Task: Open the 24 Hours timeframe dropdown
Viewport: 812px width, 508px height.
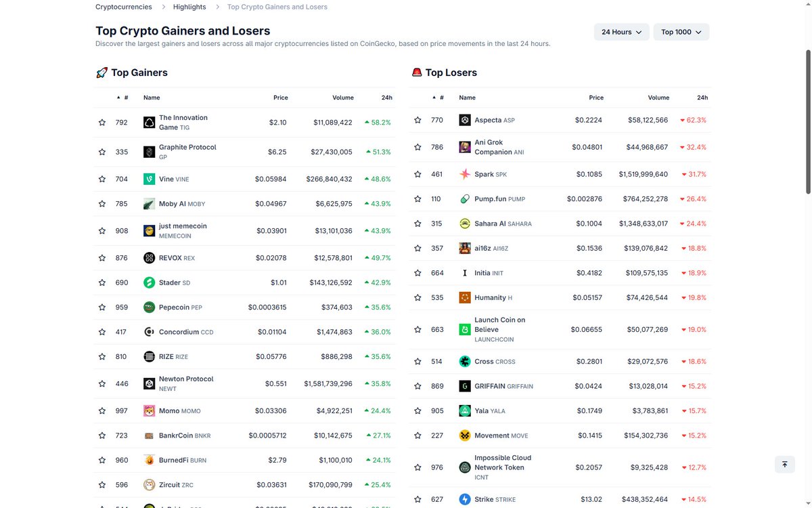Action: pyautogui.click(x=621, y=32)
